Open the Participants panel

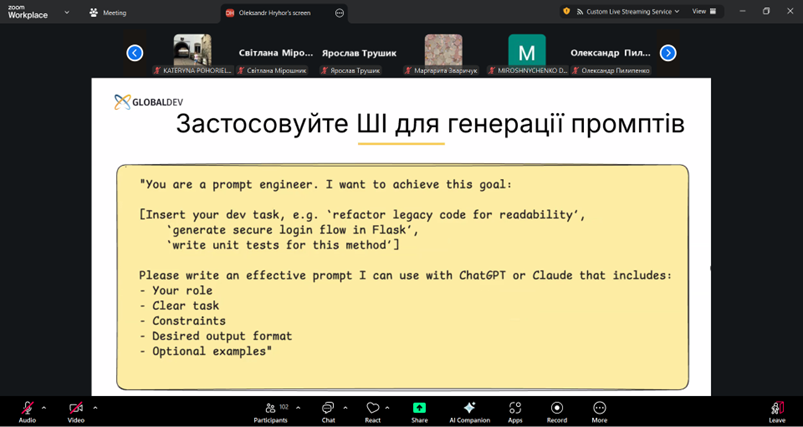(x=270, y=409)
